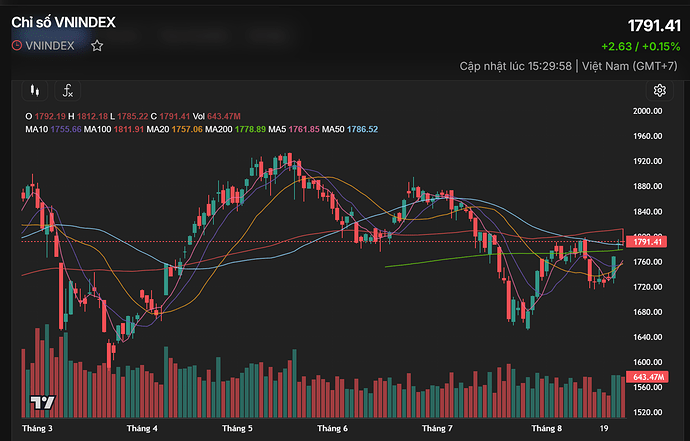This screenshot has height=441, width=690.
Task: Click the 1520.00 price axis label
Action: click(x=647, y=412)
